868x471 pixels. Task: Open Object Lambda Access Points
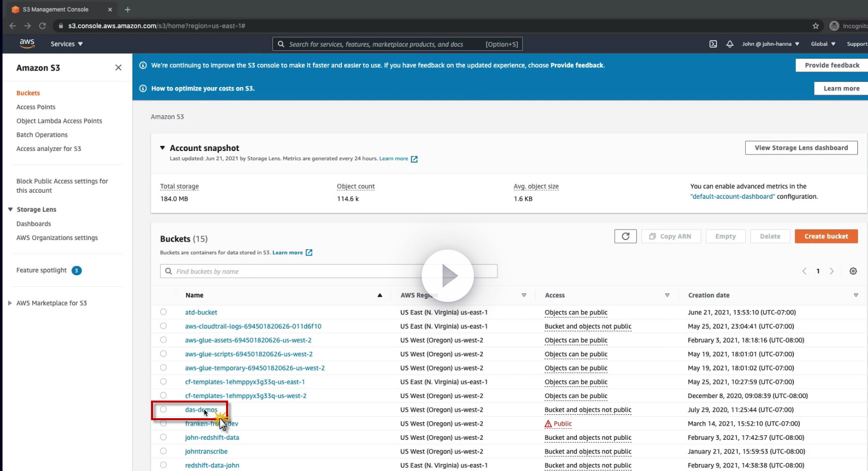click(59, 121)
